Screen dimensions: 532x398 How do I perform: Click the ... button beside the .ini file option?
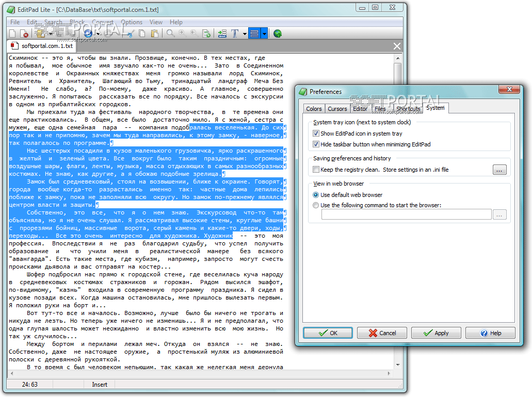click(499, 170)
